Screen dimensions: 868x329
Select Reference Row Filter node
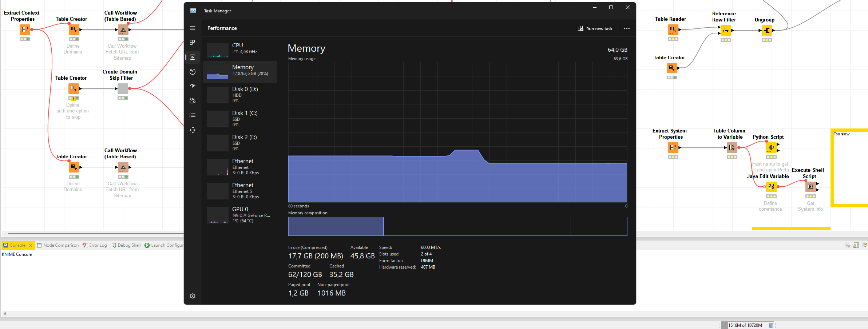click(x=726, y=30)
